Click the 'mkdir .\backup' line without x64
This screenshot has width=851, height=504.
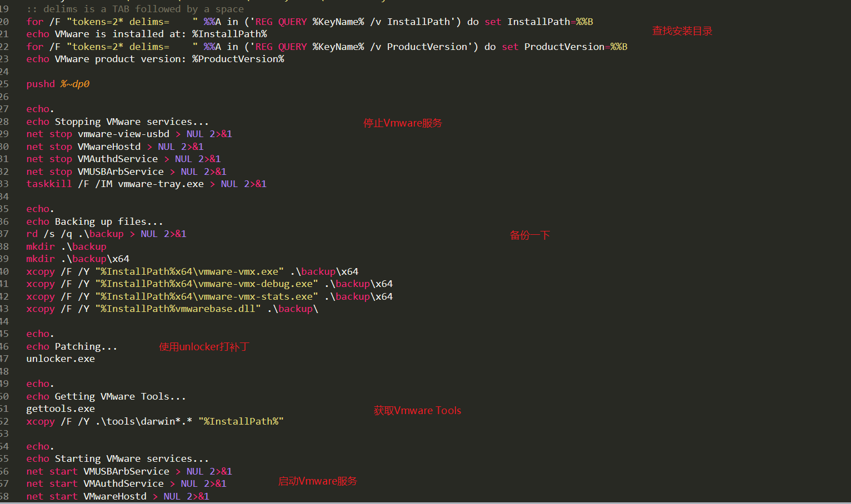[66, 246]
